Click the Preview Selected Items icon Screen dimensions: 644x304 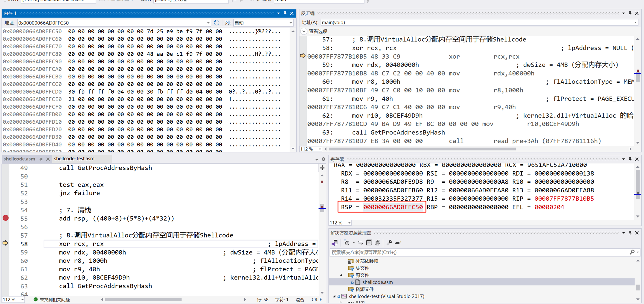(398, 243)
